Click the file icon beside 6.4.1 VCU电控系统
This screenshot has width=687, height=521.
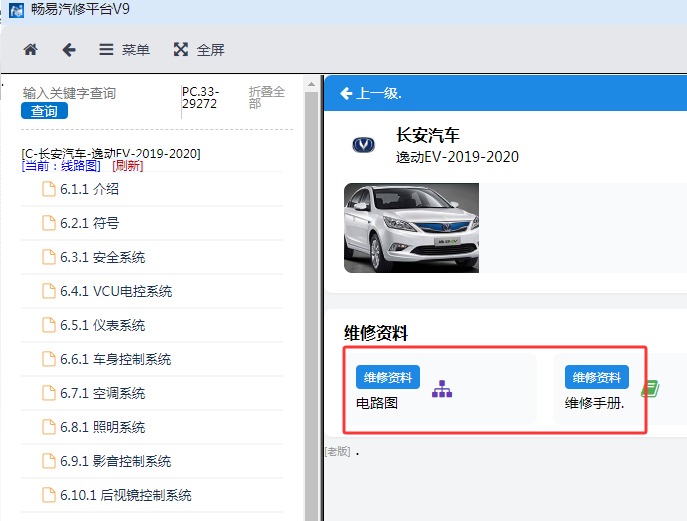(49, 291)
